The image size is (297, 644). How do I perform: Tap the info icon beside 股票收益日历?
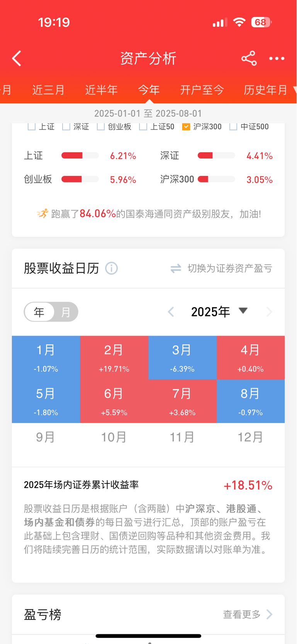[112, 268]
